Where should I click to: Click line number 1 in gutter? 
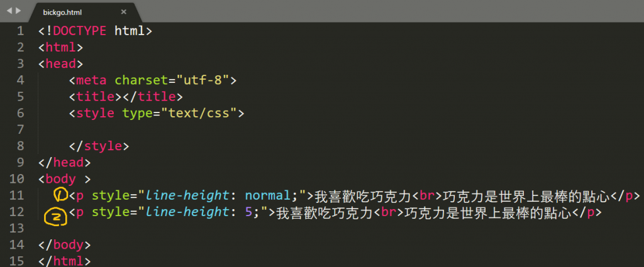20,31
